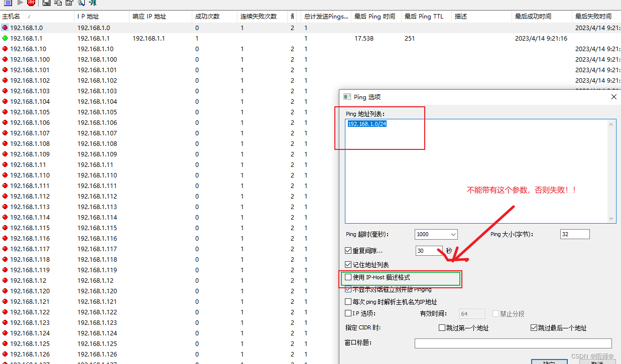The width and height of the screenshot is (621, 364).
Task: Click the exit door toolbar icon
Action: (92, 3)
